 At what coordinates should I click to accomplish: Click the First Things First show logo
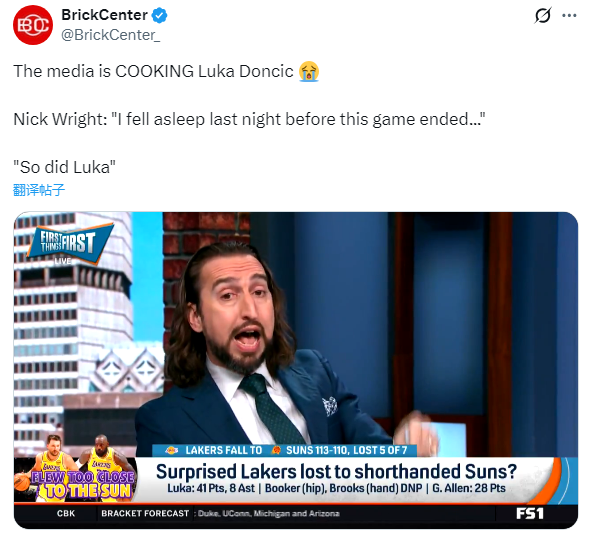coord(69,243)
